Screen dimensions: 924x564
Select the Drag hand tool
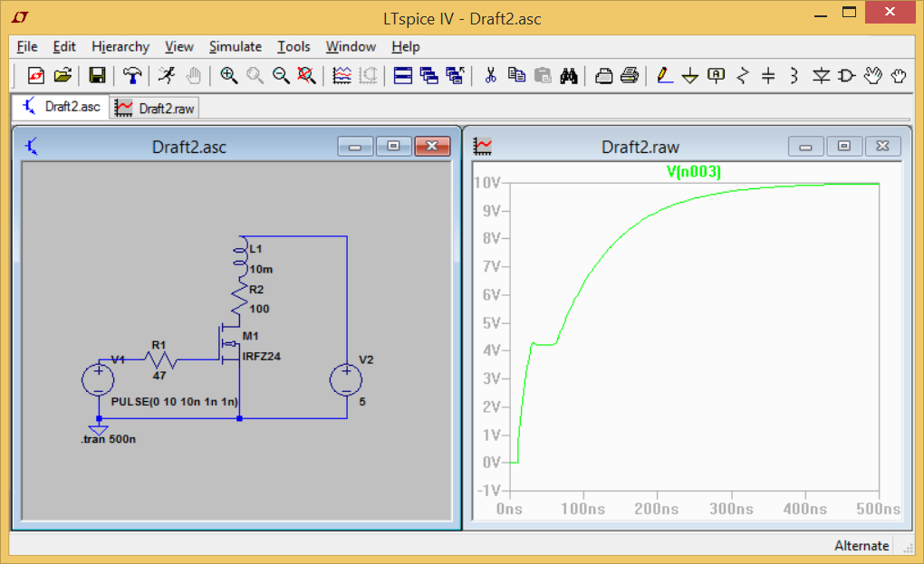click(899, 75)
